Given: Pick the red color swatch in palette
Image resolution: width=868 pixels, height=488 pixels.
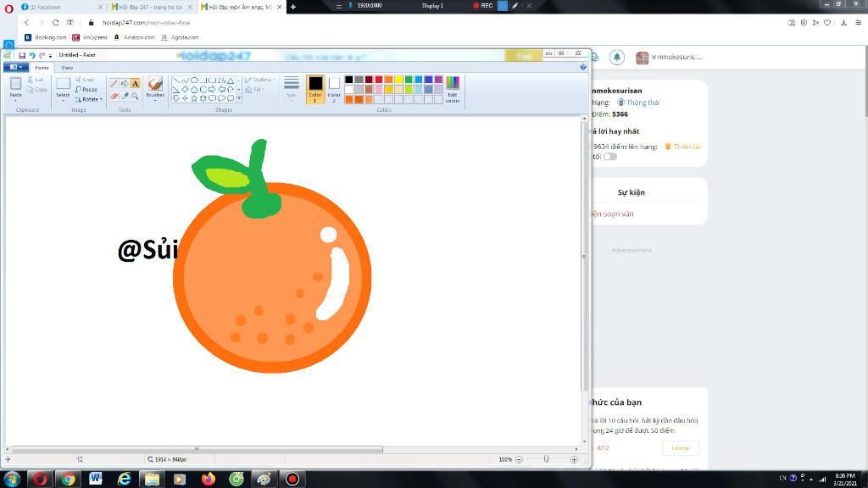Looking at the screenshot, I should pyautogui.click(x=379, y=80).
